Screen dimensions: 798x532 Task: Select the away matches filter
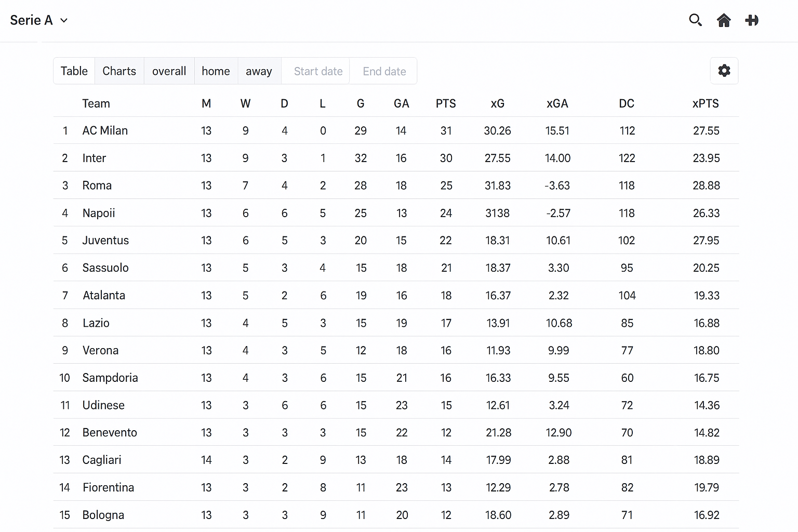click(259, 71)
